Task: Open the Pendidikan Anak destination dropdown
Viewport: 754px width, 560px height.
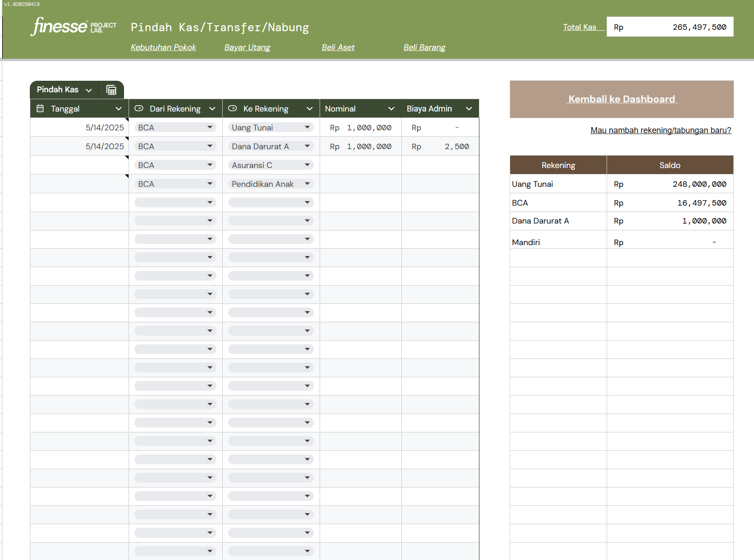Action: click(307, 184)
